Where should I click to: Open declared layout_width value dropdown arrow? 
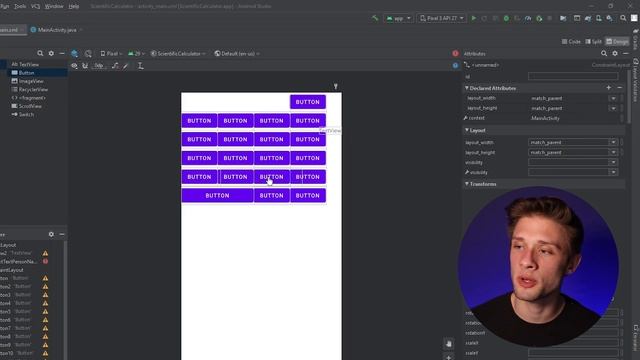pos(613,98)
